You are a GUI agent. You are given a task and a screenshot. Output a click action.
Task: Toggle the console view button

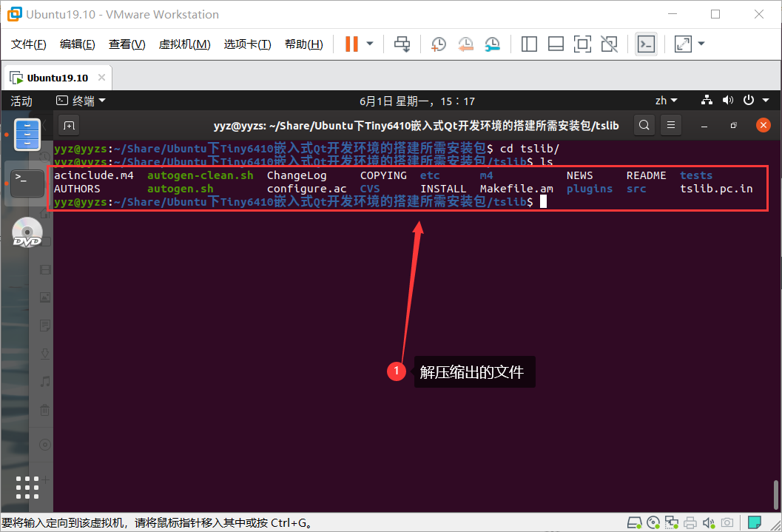(x=646, y=44)
